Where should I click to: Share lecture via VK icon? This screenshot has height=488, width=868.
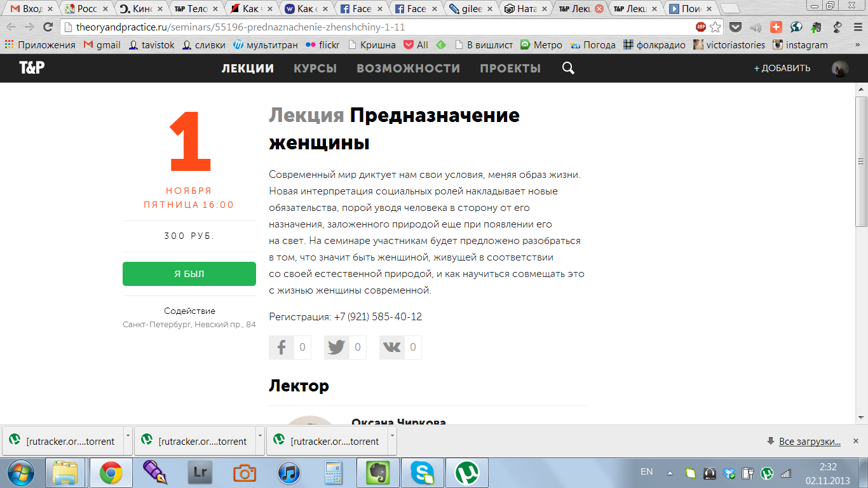pyautogui.click(x=392, y=348)
